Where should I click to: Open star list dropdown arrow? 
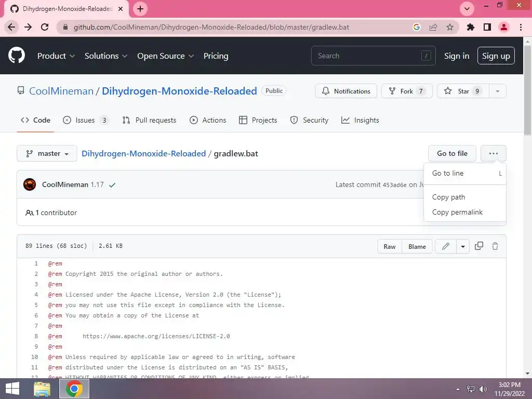point(497,91)
